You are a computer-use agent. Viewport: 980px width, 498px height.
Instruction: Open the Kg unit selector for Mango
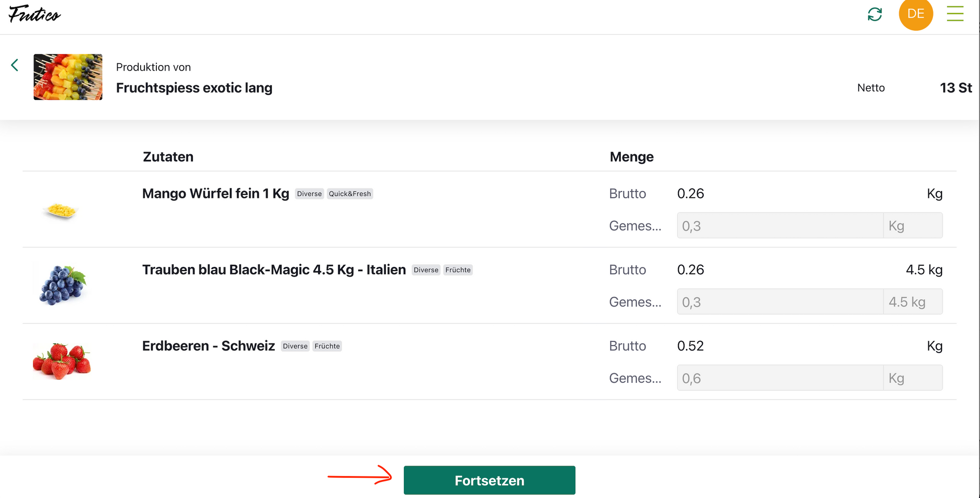[912, 226]
